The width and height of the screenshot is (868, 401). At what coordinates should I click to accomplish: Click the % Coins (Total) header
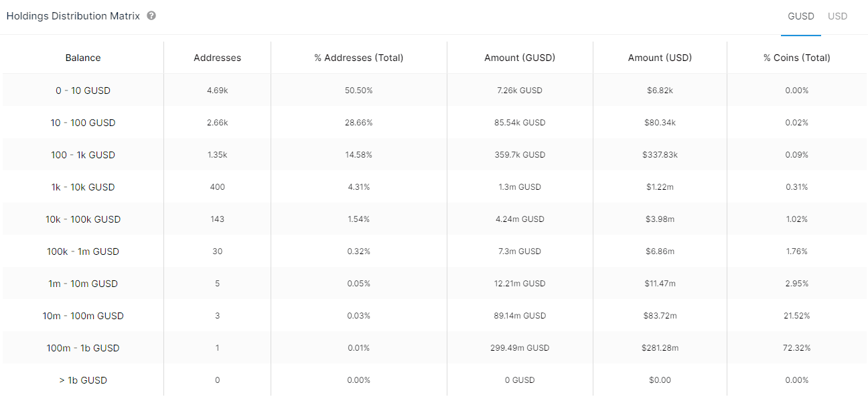point(796,58)
